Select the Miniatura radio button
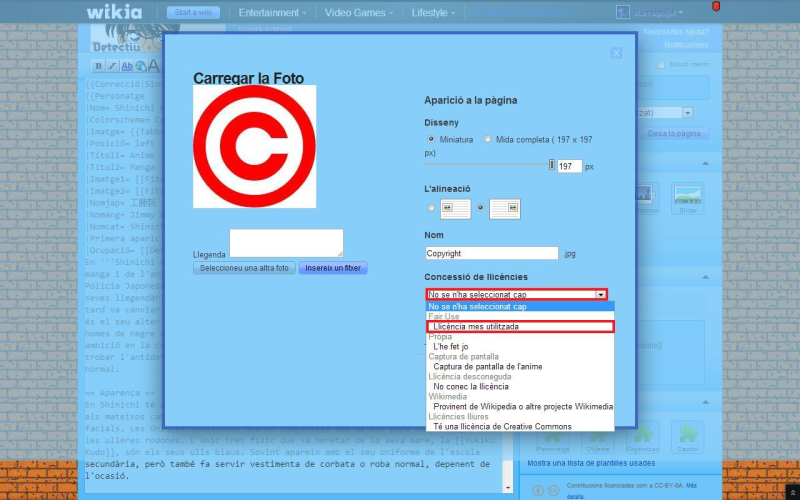This screenshot has height=500, width=800. tap(431, 139)
